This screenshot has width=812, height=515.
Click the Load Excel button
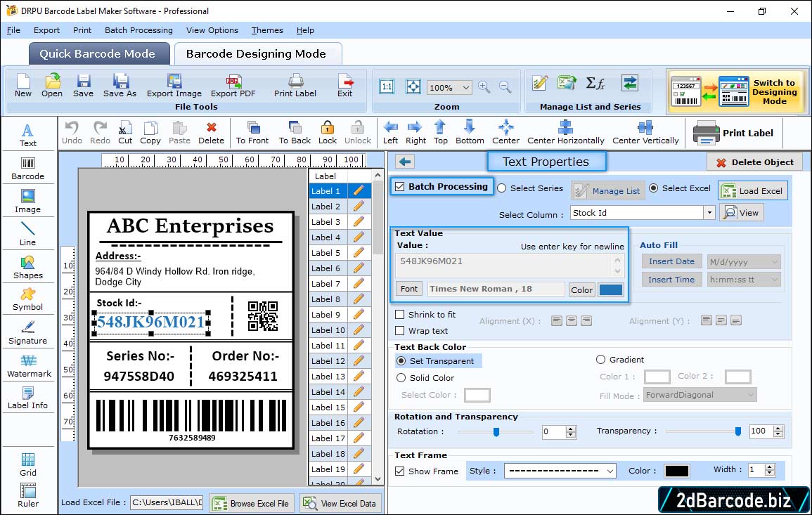[753, 191]
